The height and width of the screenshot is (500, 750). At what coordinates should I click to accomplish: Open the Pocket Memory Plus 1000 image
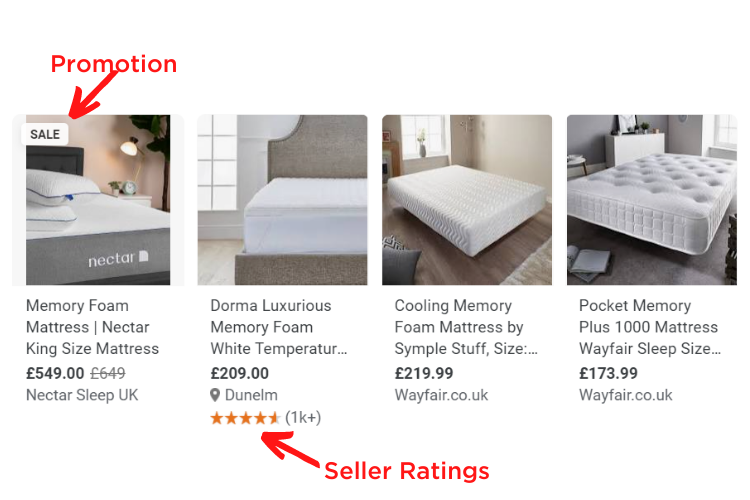[652, 200]
